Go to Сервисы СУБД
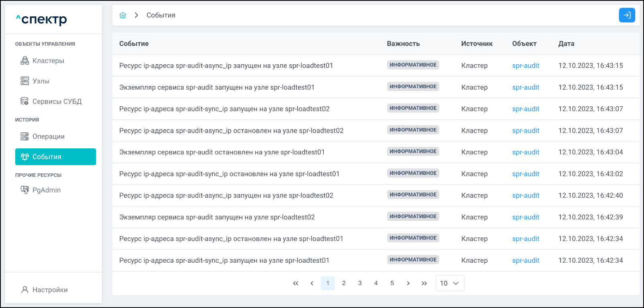The width and height of the screenshot is (644, 308). 57,101
